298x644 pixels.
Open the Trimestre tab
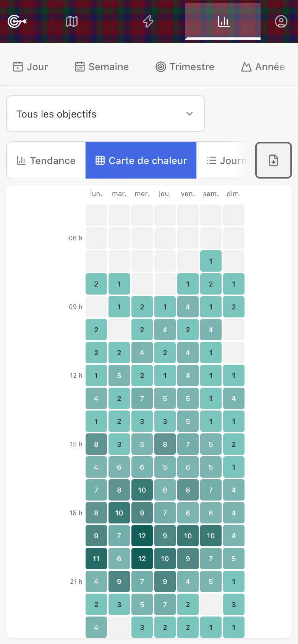pyautogui.click(x=185, y=67)
